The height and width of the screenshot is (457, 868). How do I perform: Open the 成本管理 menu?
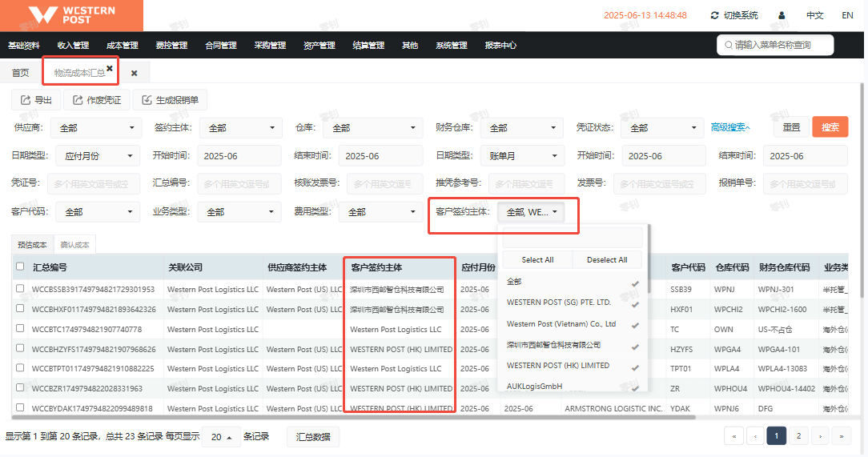pyautogui.click(x=123, y=46)
